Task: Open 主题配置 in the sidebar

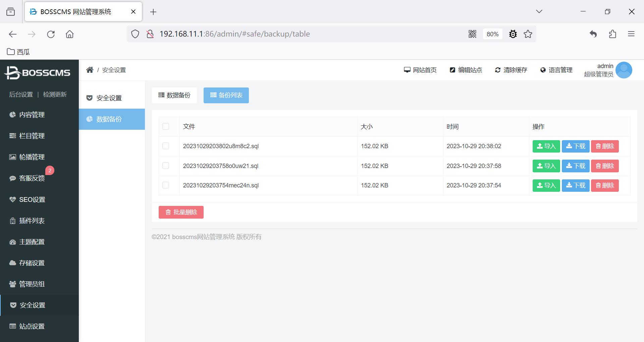Action: pos(39,242)
